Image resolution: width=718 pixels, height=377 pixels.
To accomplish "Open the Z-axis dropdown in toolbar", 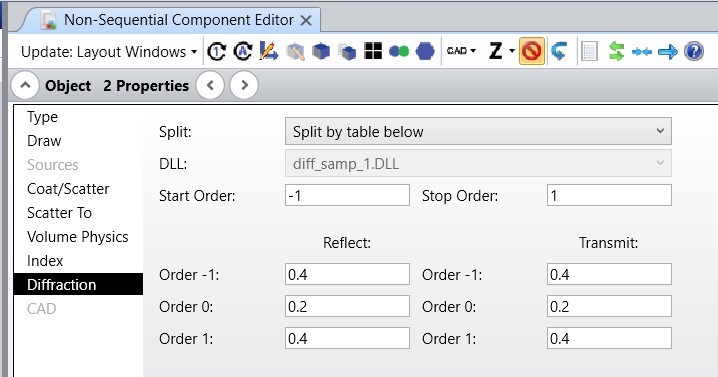I will point(501,51).
